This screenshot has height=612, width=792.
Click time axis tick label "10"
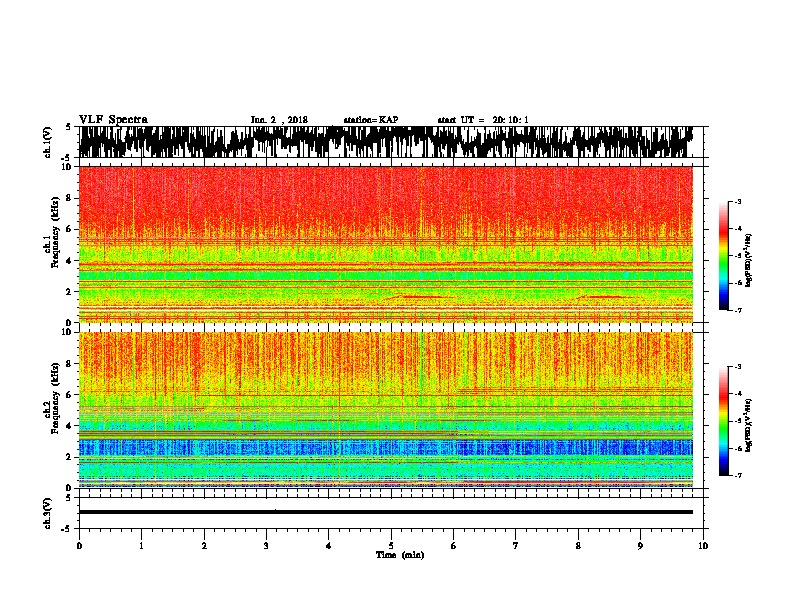[703, 546]
